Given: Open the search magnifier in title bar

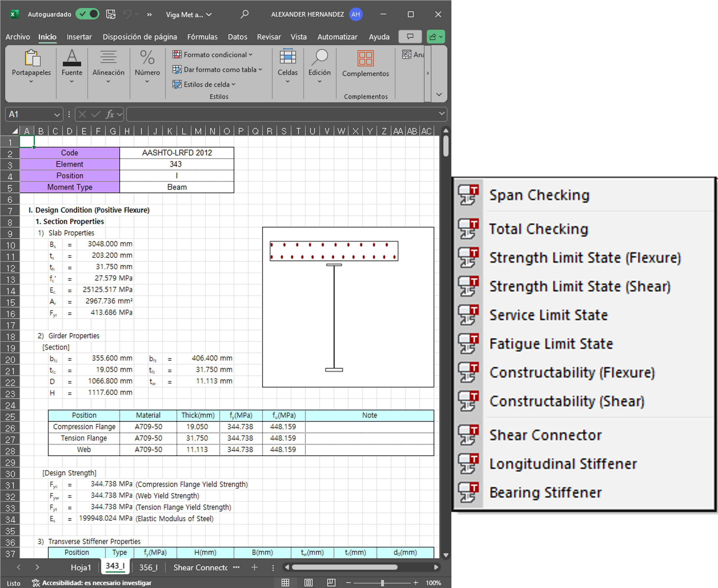Looking at the screenshot, I should coord(244,14).
